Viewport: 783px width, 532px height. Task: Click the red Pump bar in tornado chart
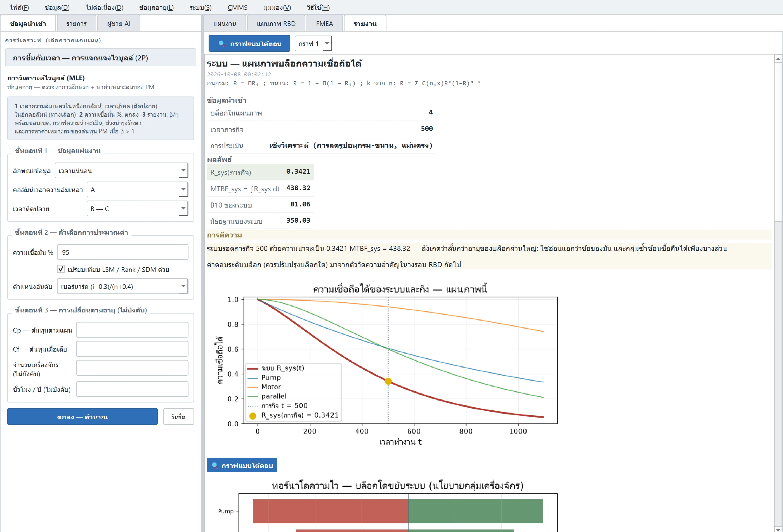point(330,511)
